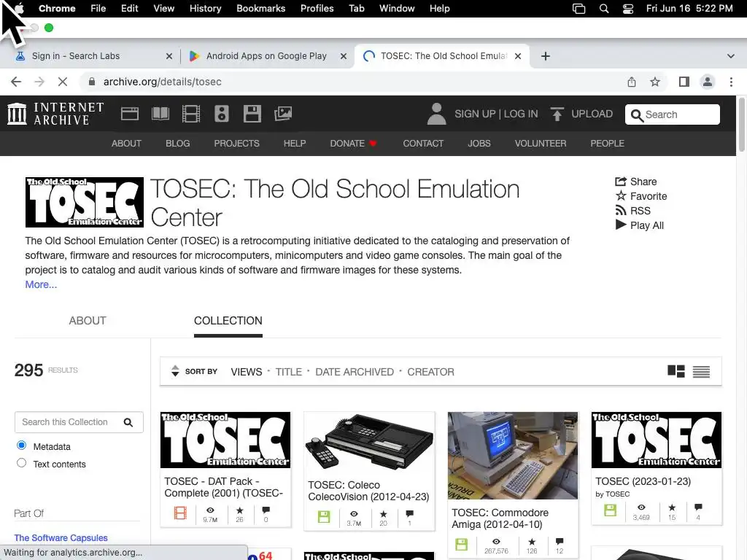Open Commodore Amiga item thumbnail
This screenshot has height=560, width=747.
click(513, 456)
